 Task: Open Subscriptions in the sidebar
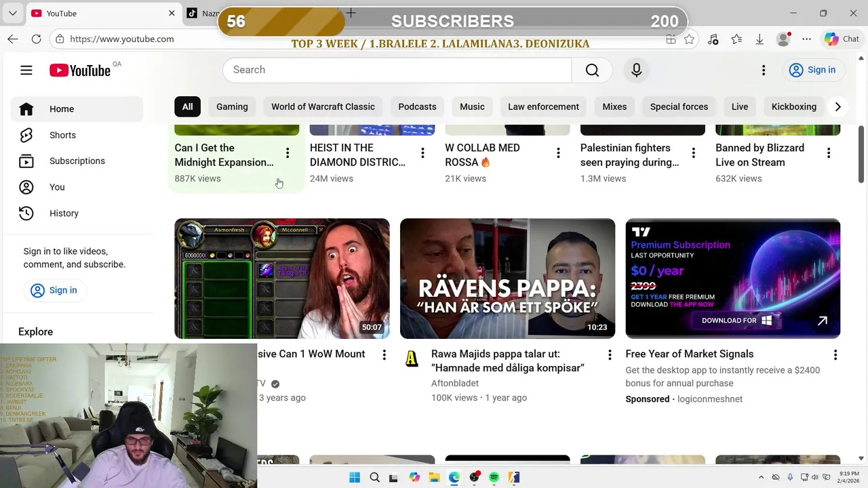point(77,161)
